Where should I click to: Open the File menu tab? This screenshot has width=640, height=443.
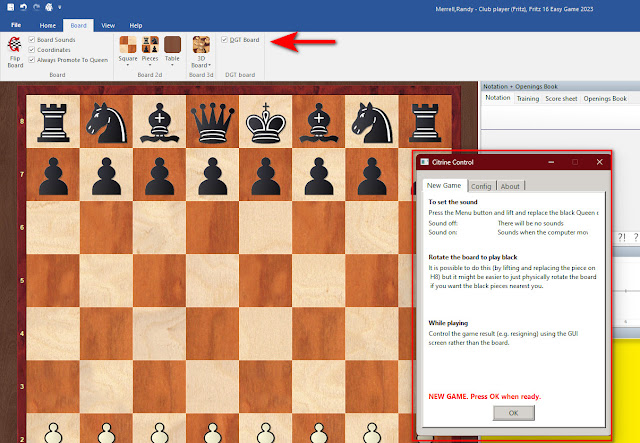(x=16, y=25)
